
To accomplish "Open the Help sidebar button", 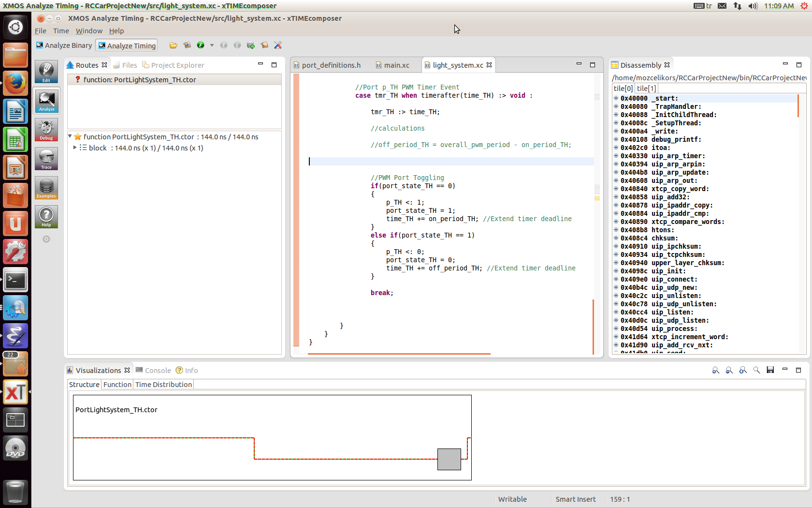I will click(46, 217).
